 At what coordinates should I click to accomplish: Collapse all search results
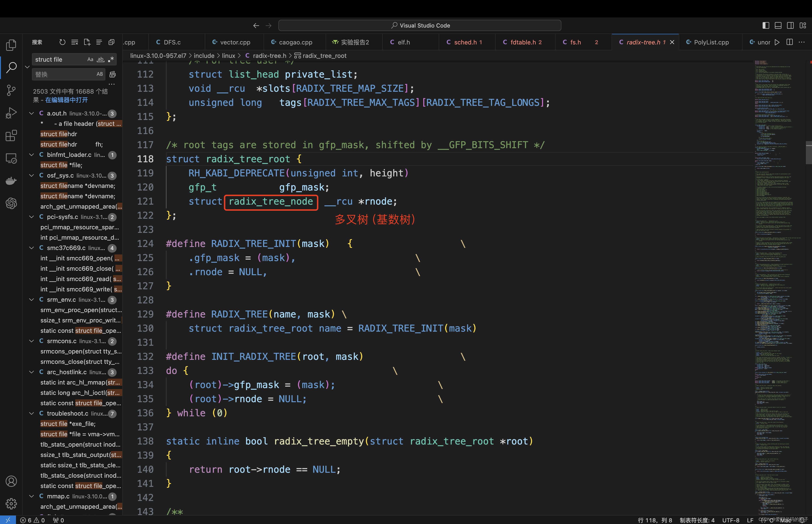point(111,42)
